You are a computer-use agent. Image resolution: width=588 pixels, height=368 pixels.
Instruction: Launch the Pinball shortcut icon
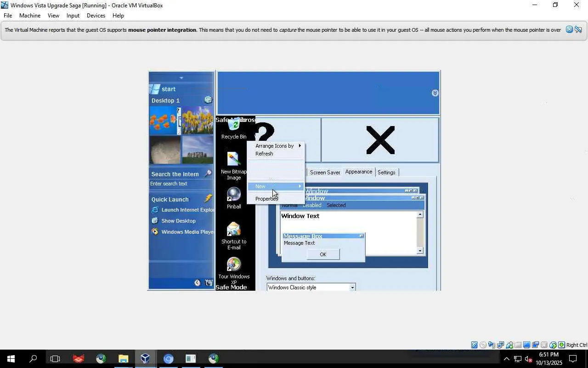[x=234, y=194]
